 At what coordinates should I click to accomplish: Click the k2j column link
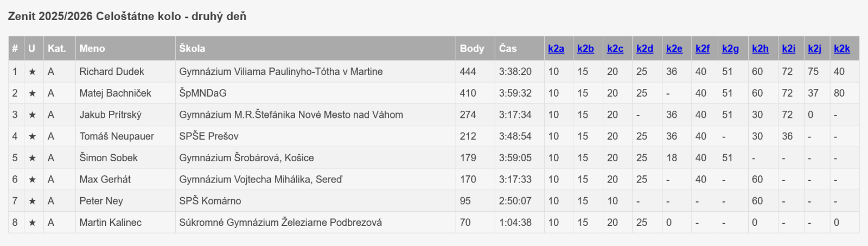[x=814, y=49]
